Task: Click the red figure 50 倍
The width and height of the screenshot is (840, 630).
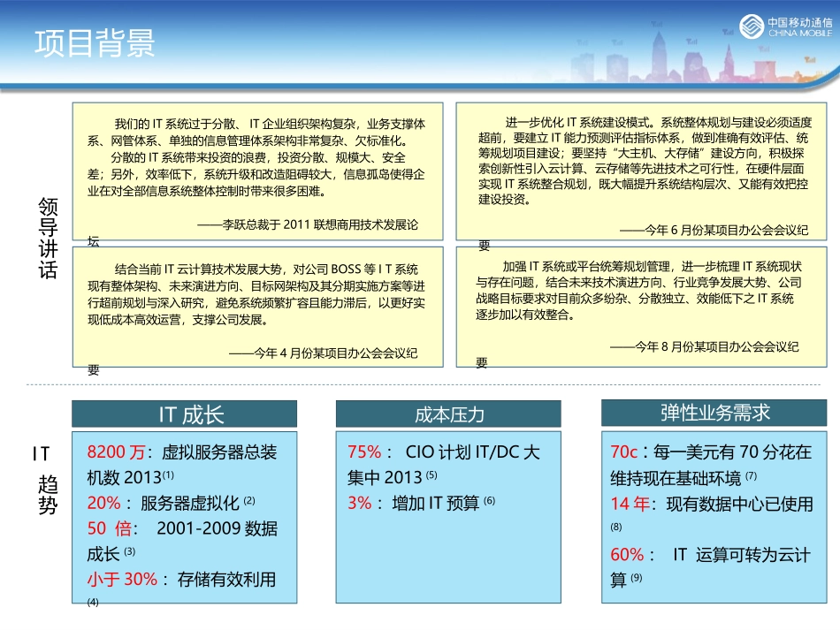Action: 110,529
